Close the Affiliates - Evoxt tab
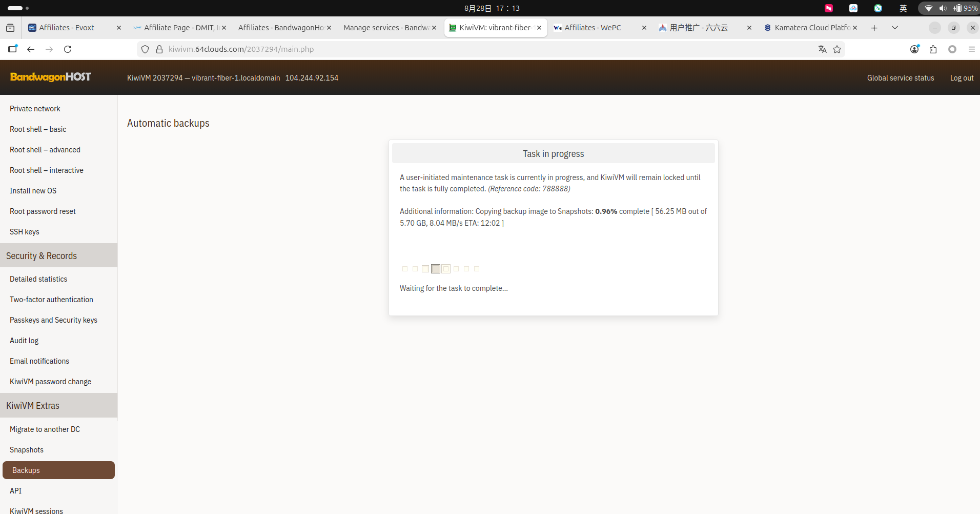 [x=119, y=28]
